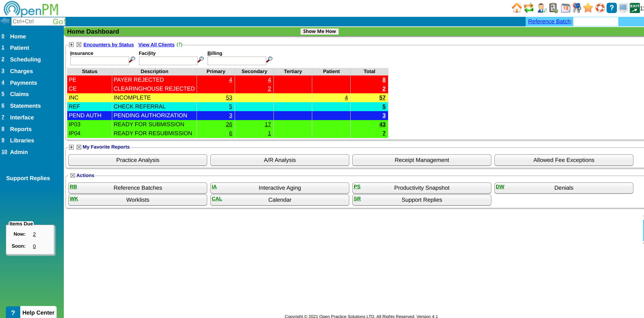
Task: Click the orange-green swap arrows icon
Action: (529, 8)
